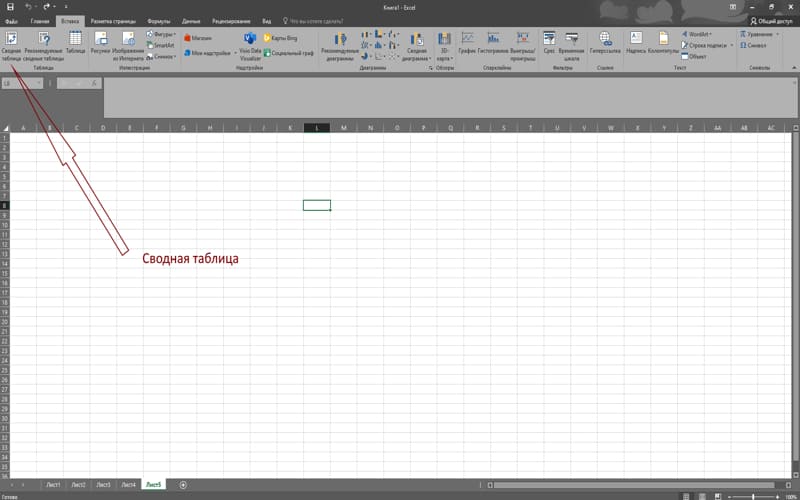
Task: Click the Select All corner triangle
Action: 5,128
